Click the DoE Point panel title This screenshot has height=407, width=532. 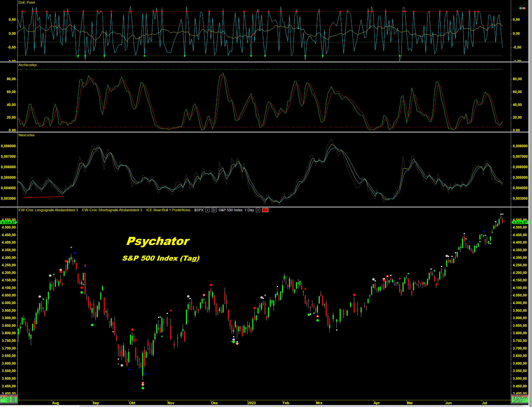point(27,2)
